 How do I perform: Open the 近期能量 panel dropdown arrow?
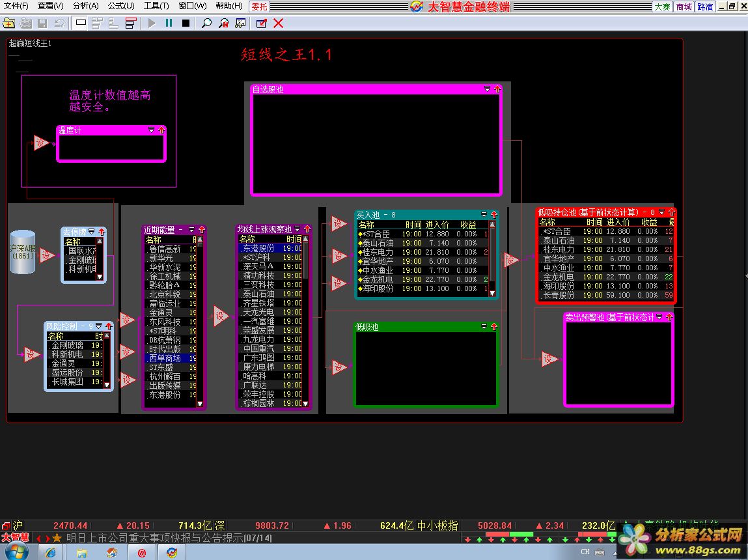192,229
